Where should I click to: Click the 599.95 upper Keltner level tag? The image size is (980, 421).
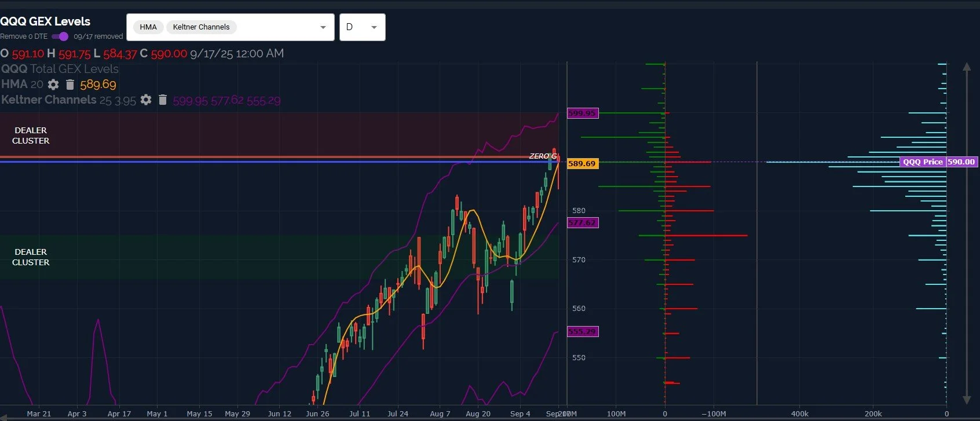(582, 113)
